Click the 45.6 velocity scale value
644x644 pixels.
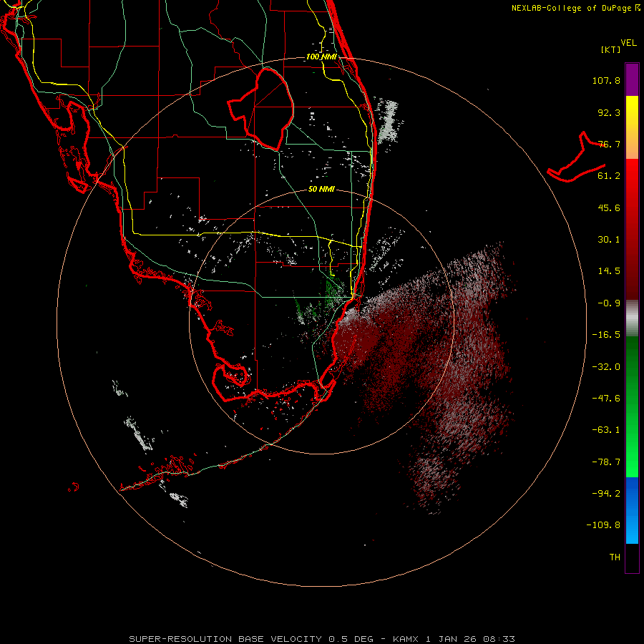coord(609,208)
